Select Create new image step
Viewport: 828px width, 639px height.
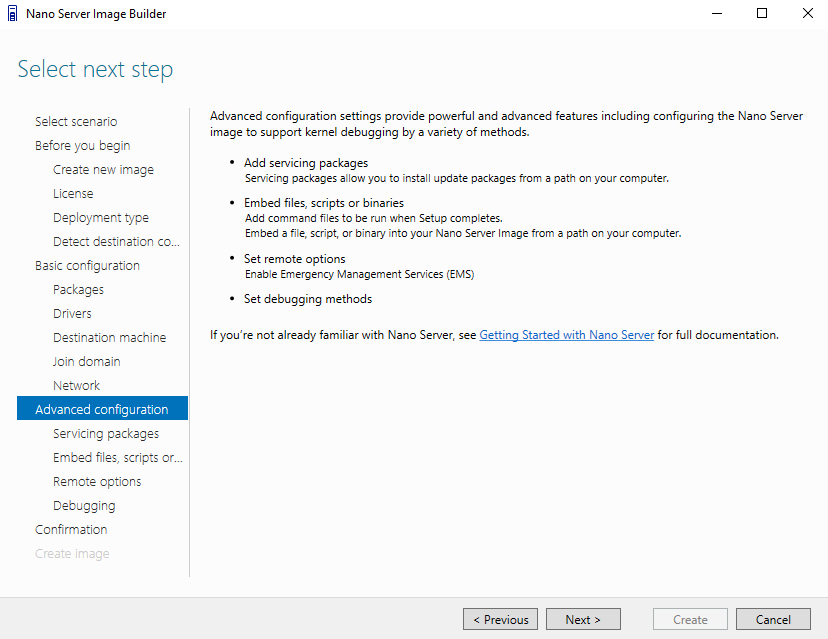(x=103, y=170)
